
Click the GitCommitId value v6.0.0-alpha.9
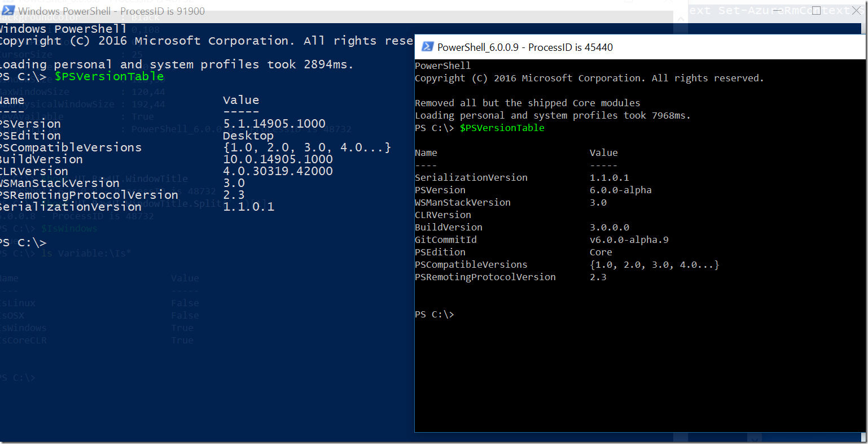629,240
